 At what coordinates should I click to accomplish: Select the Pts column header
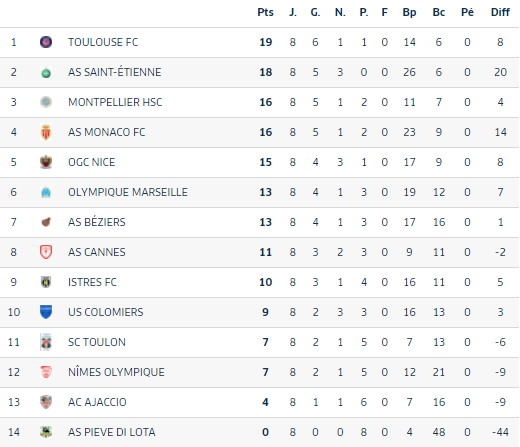click(265, 12)
